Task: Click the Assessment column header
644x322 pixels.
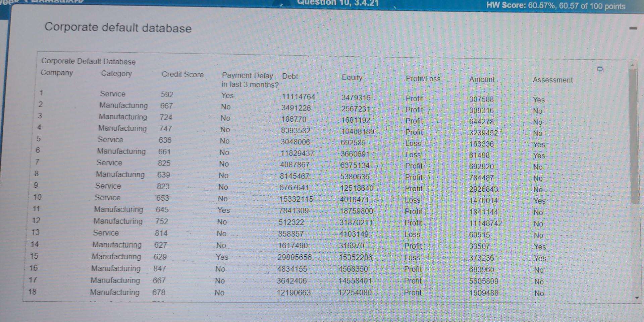Action: [553, 80]
